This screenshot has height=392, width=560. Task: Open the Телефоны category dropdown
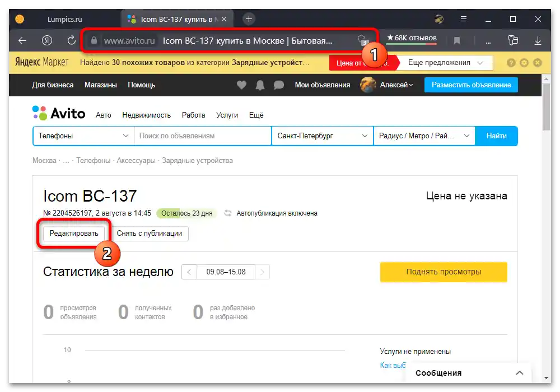point(83,136)
